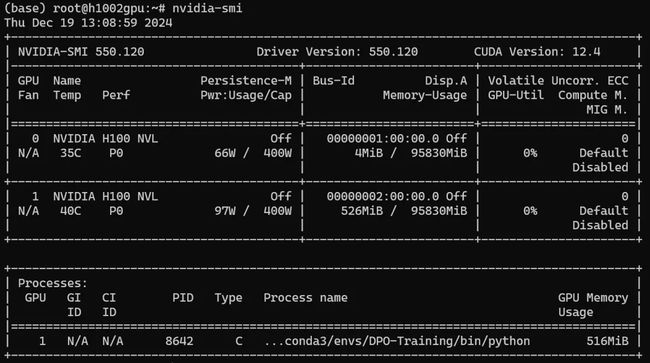Click the 40C temperature of GPU 1
Viewport: 650px width, 363px height.
70,211
